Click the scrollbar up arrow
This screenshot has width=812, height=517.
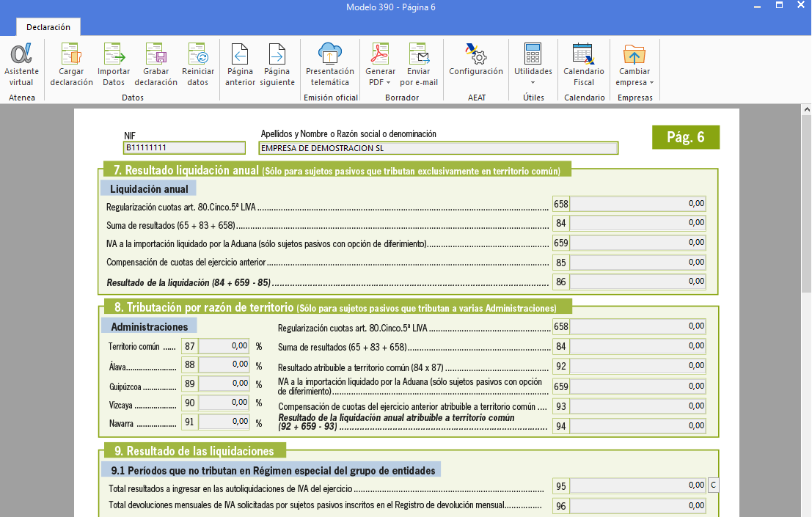coord(806,109)
